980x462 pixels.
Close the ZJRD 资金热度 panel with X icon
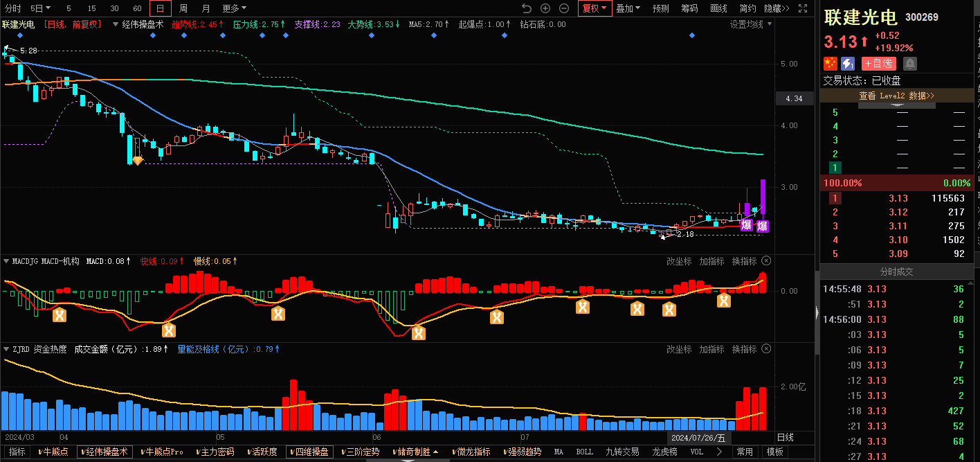point(766,349)
